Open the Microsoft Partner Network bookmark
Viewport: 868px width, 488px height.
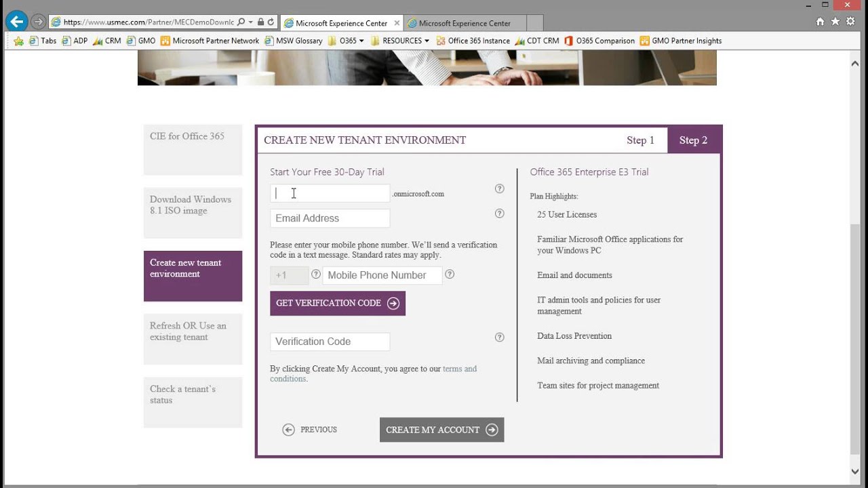coord(210,41)
